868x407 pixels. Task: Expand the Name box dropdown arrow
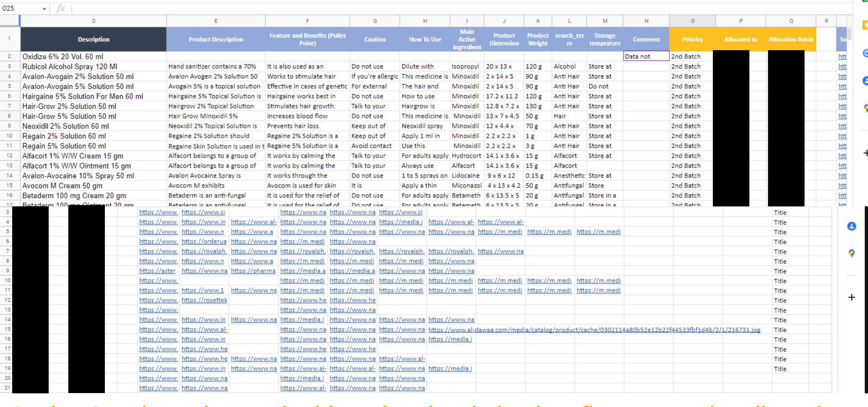click(44, 9)
